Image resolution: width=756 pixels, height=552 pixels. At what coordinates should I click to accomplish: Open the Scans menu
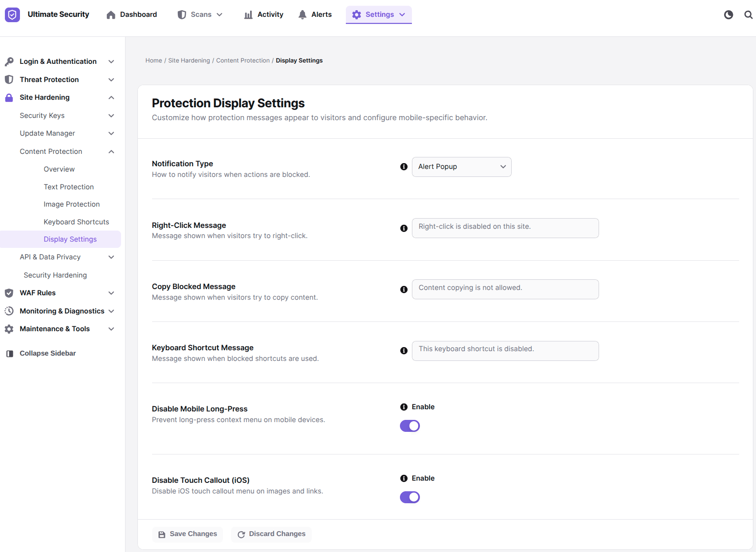[200, 15]
